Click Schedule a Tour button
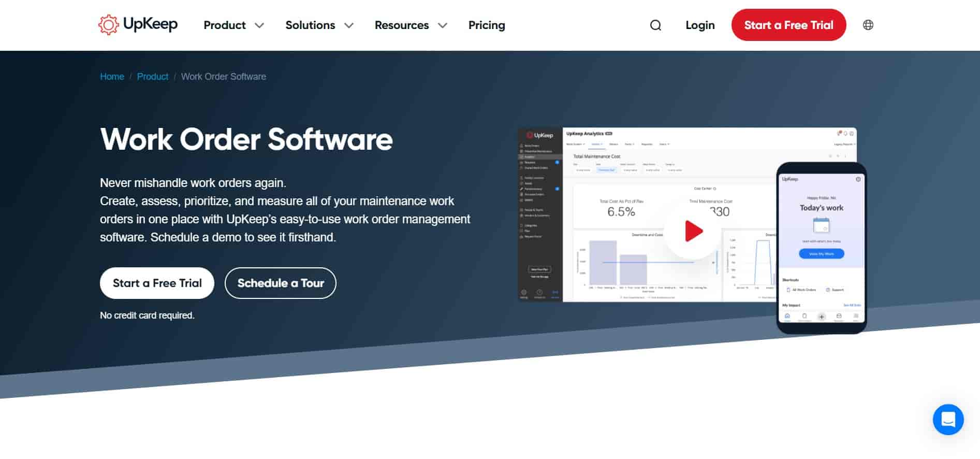 tap(281, 283)
